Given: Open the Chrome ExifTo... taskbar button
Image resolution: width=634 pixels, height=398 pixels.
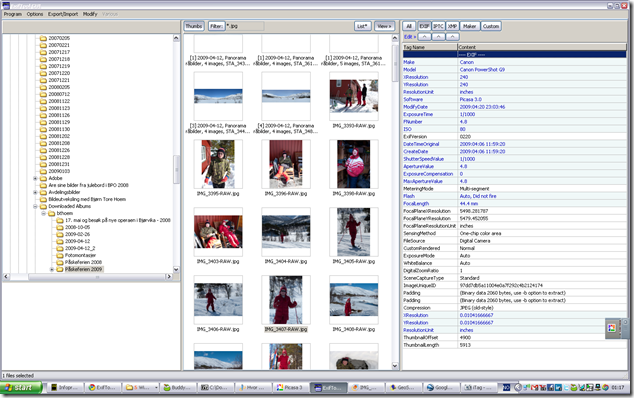Looking at the screenshot, I should (x=103, y=387).
